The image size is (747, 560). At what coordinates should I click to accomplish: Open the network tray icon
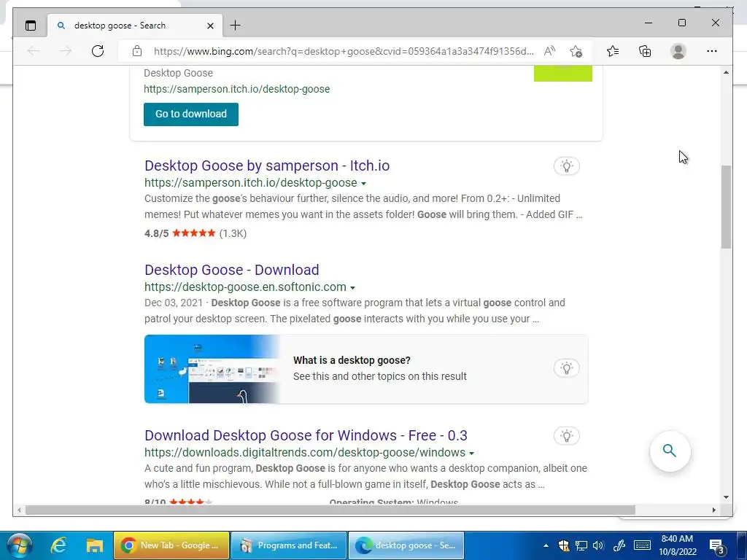(581, 545)
